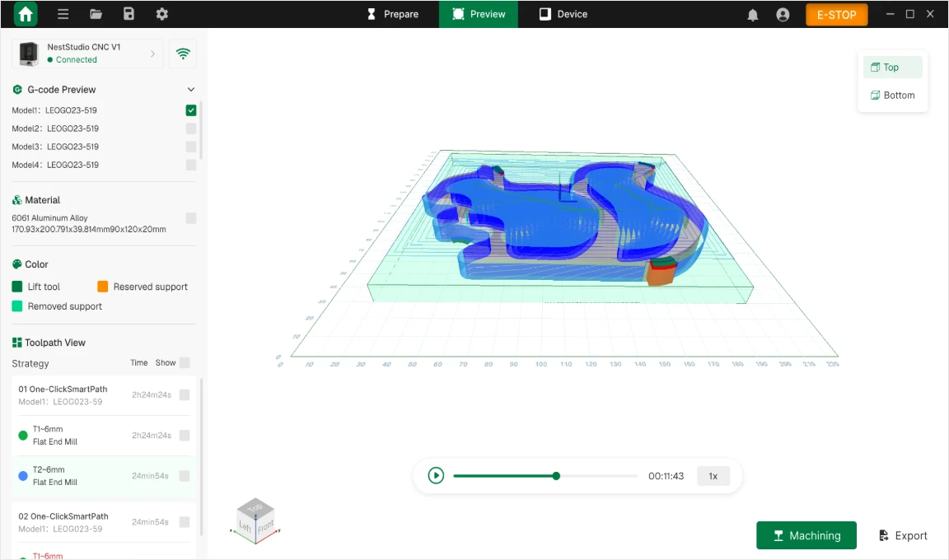Expand the NestStudio CNC V1 device arrow
949x560 pixels.
click(152, 54)
